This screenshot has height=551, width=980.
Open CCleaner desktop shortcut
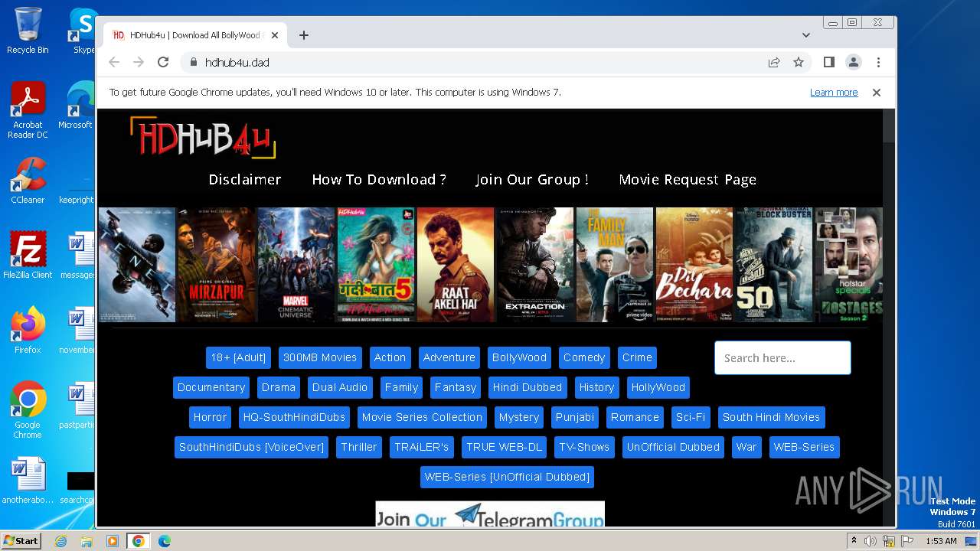coord(28,181)
